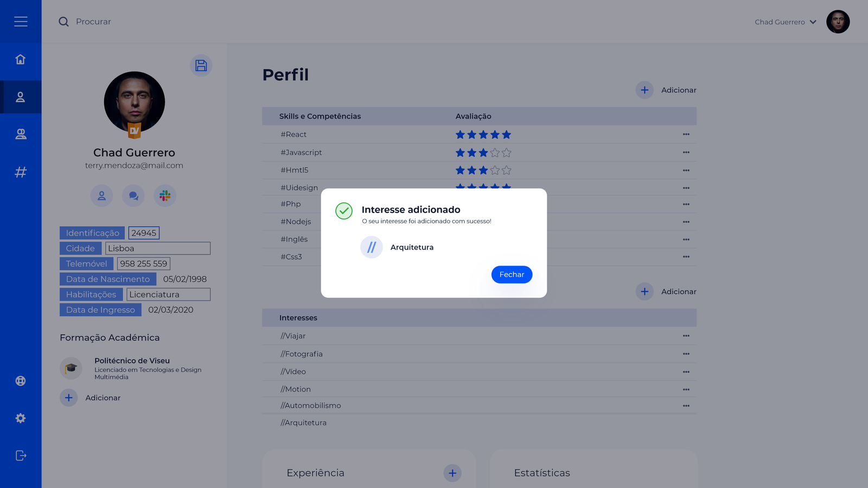Open Slack icon under profile name
The image size is (868, 488).
pos(165,196)
